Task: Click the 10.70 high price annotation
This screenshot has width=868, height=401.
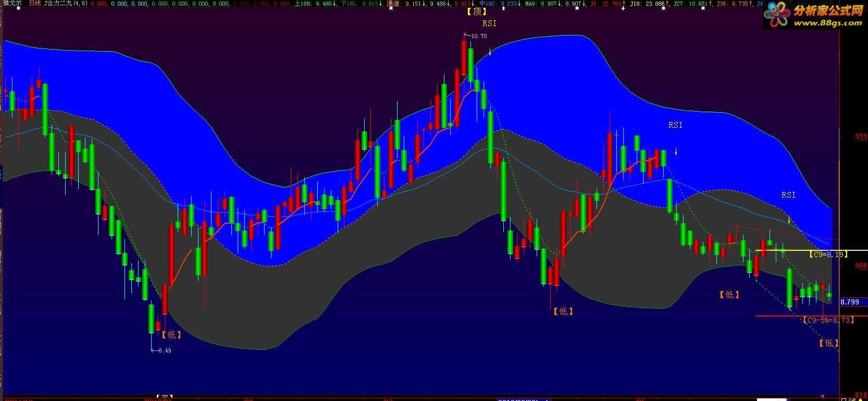Action: coord(478,36)
